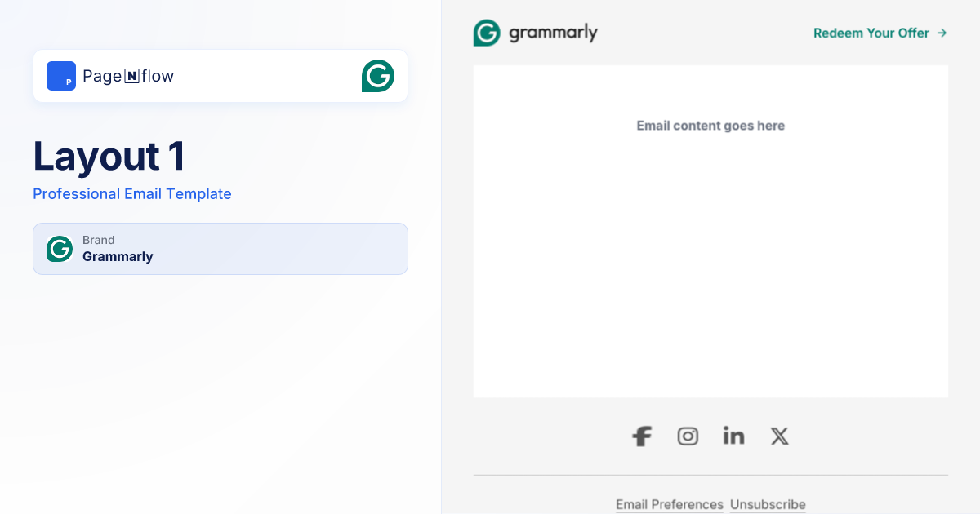Click the boxed N icon in PageNflow
This screenshot has width=980, height=514.
tap(131, 77)
